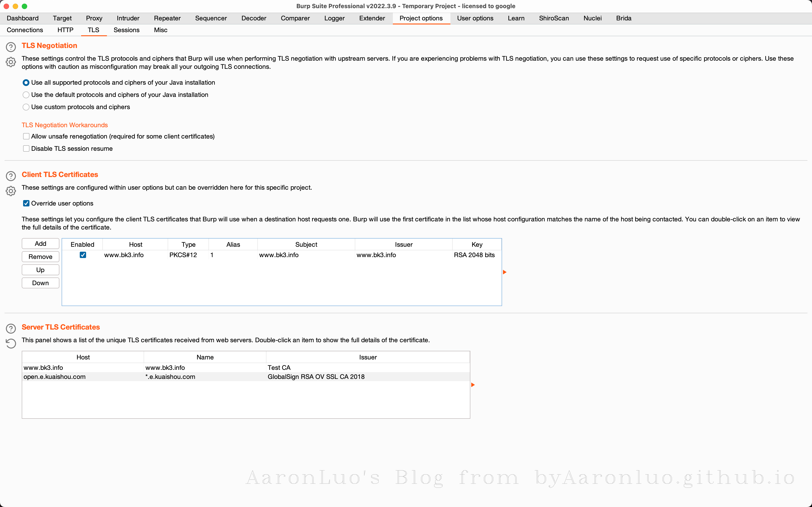Select 'Use custom protocols and ciphers' radio

[26, 107]
